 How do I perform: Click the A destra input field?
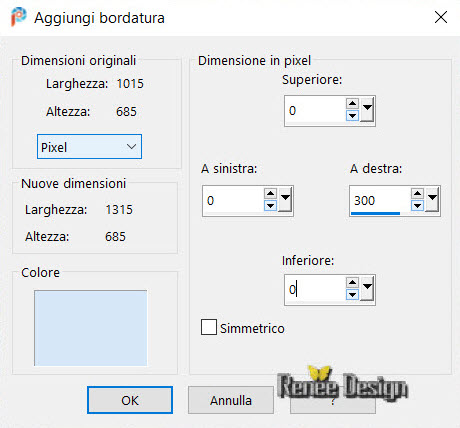pyautogui.click(x=379, y=200)
